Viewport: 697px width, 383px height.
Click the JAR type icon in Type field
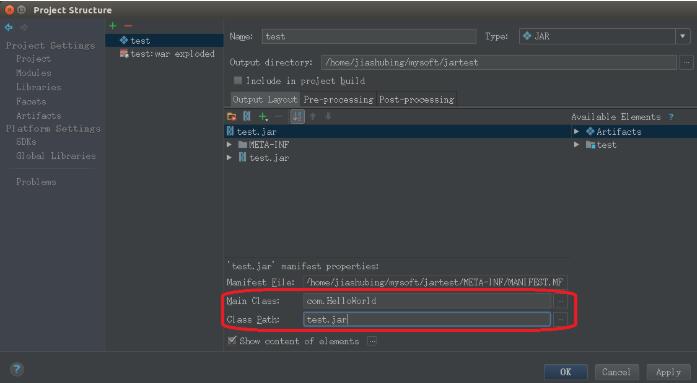(x=527, y=36)
